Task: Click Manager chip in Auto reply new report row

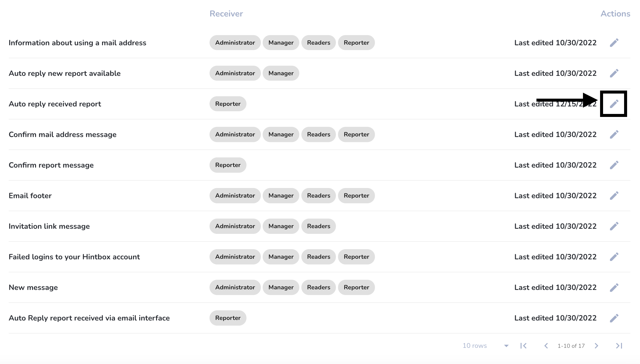Action: click(x=281, y=73)
